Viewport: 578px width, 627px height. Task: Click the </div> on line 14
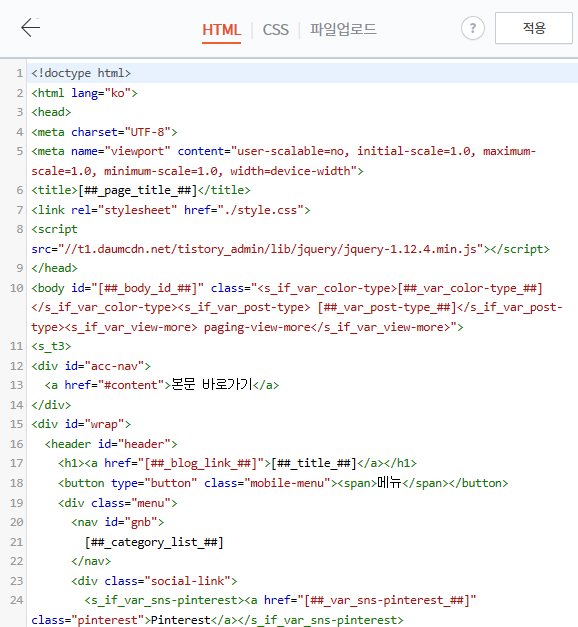click(x=51, y=405)
